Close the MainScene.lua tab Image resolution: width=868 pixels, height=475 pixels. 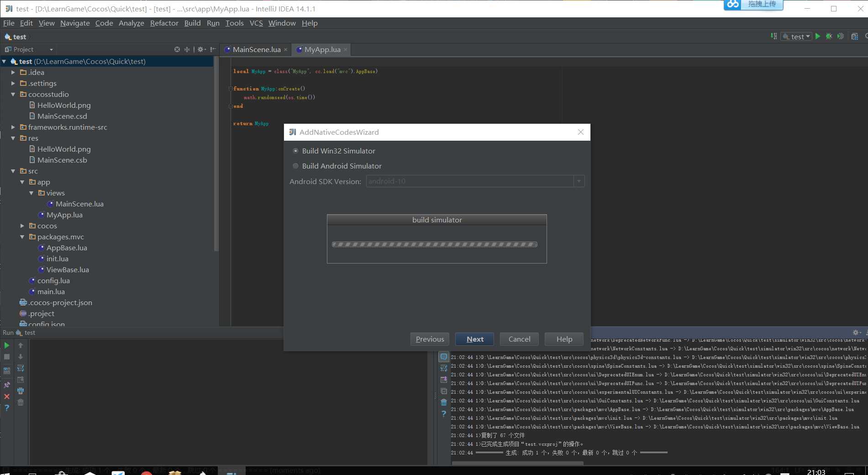point(286,49)
